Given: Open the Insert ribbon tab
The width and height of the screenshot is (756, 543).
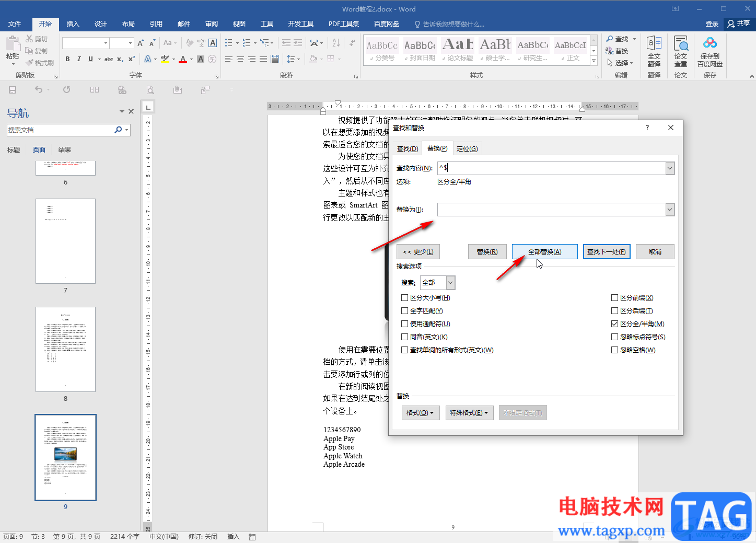Looking at the screenshot, I should [73, 24].
